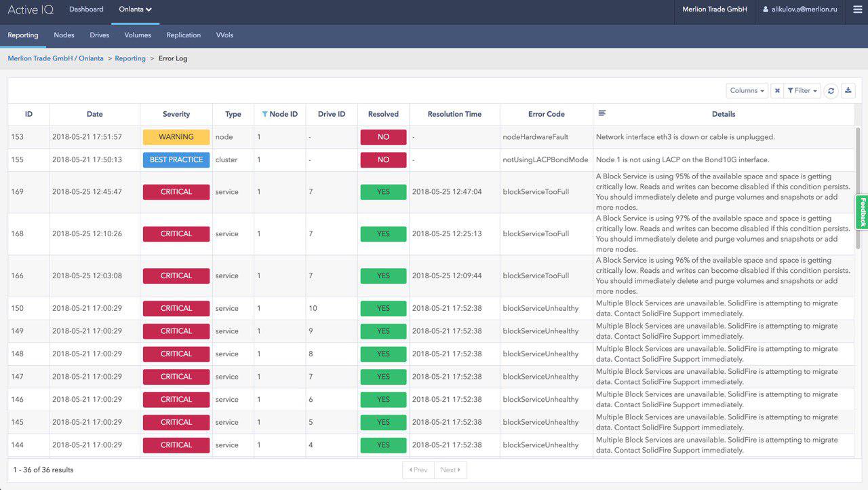868x490 pixels.
Task: Open the Drives tab
Action: point(99,35)
